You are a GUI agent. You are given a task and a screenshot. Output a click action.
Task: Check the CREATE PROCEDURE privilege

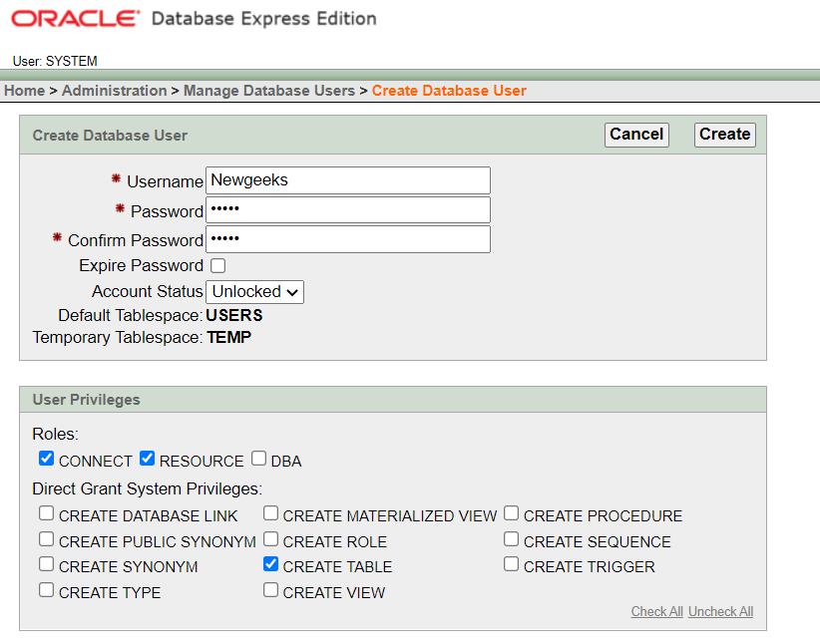[512, 514]
